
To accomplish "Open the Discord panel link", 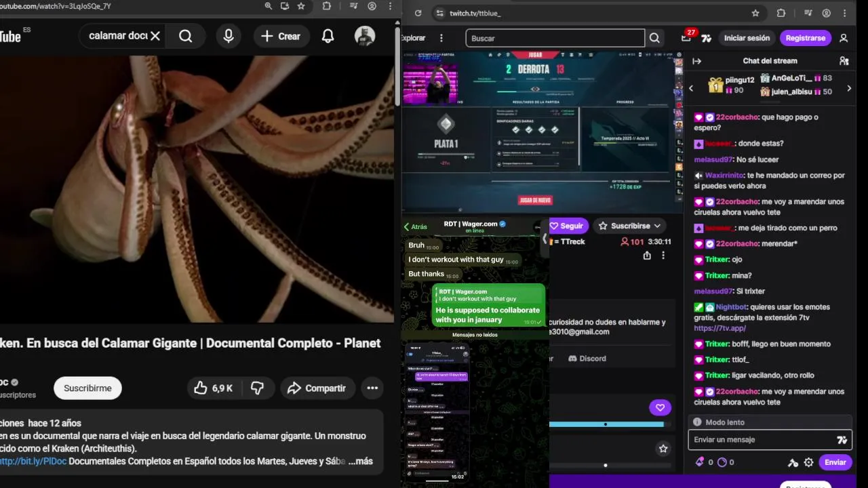I will pyautogui.click(x=587, y=359).
